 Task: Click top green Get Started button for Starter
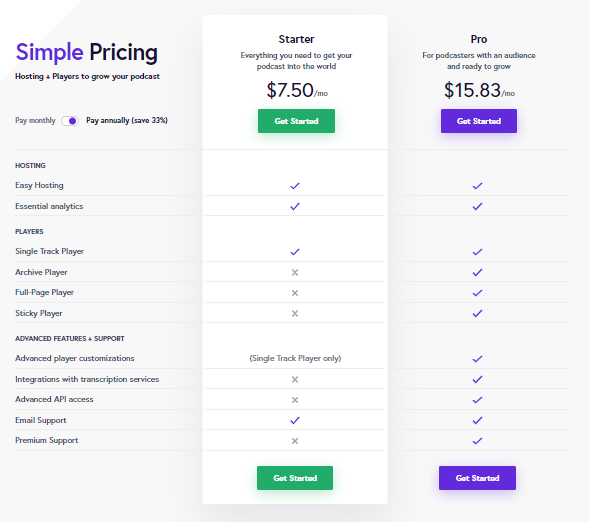(296, 121)
